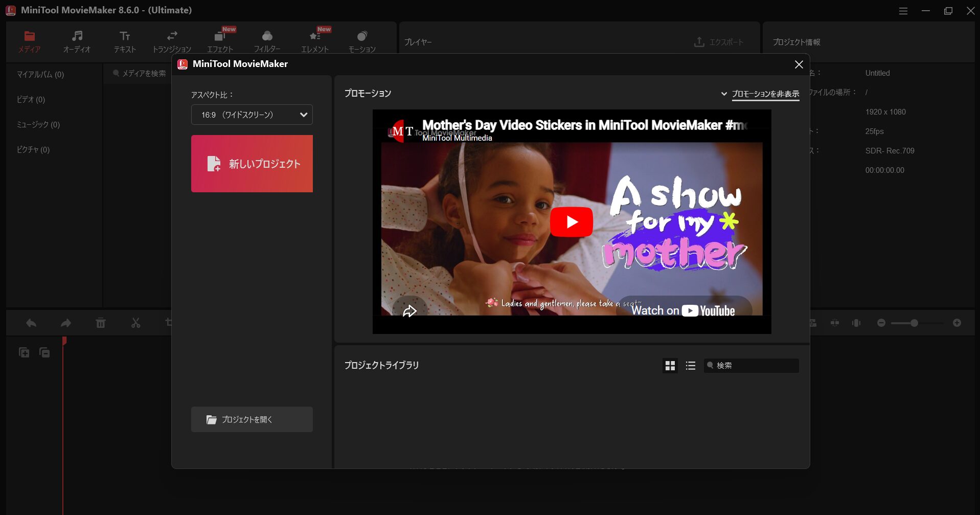Switch to the オーディオ tab
980x515 pixels.
pyautogui.click(x=77, y=41)
